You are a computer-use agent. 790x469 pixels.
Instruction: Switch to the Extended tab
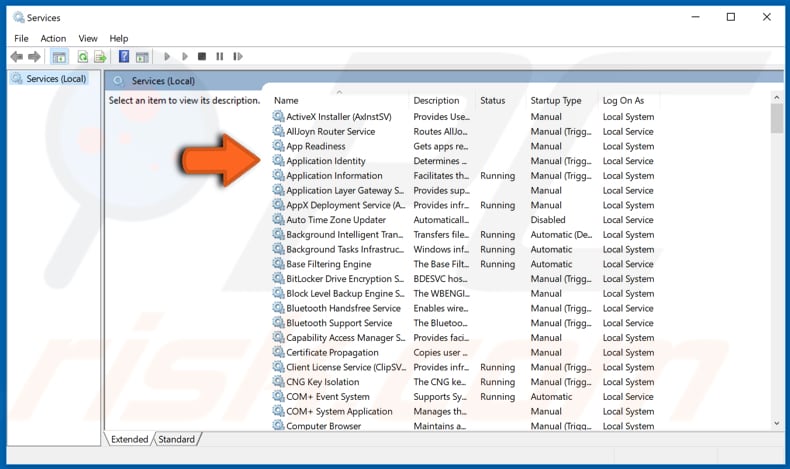[x=129, y=439]
